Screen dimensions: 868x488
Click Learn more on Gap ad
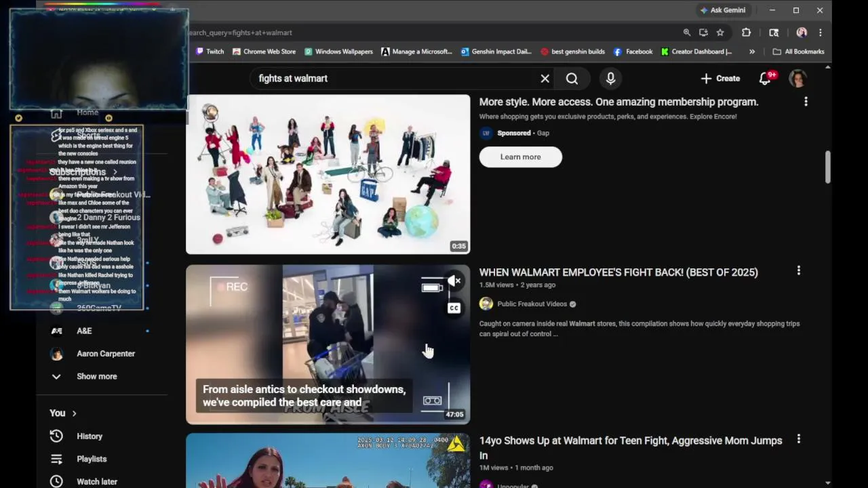pyautogui.click(x=521, y=157)
